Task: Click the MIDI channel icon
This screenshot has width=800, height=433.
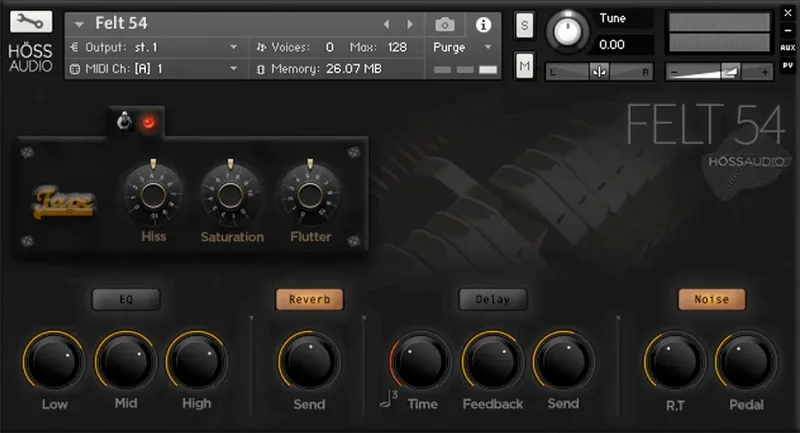Action: 74,69
